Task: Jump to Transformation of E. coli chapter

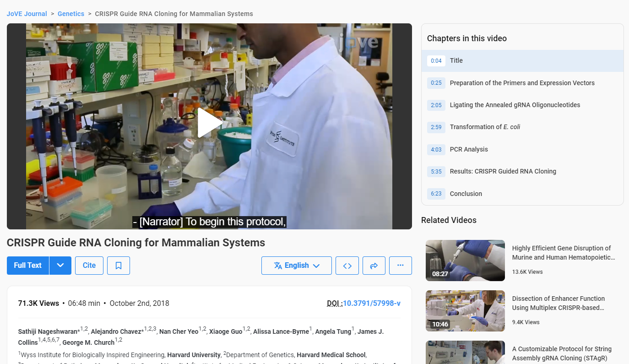Action: [485, 127]
